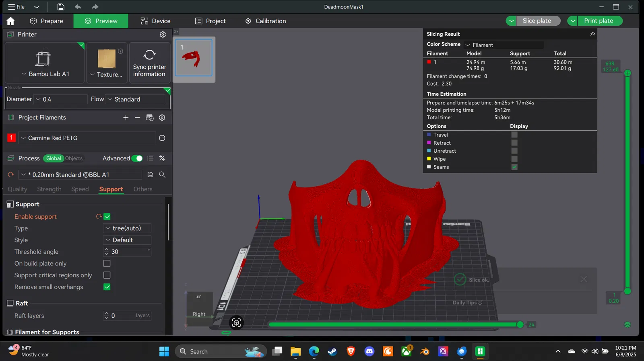Click the Slice plate button
The height and width of the screenshot is (361, 644).
pyautogui.click(x=539, y=21)
